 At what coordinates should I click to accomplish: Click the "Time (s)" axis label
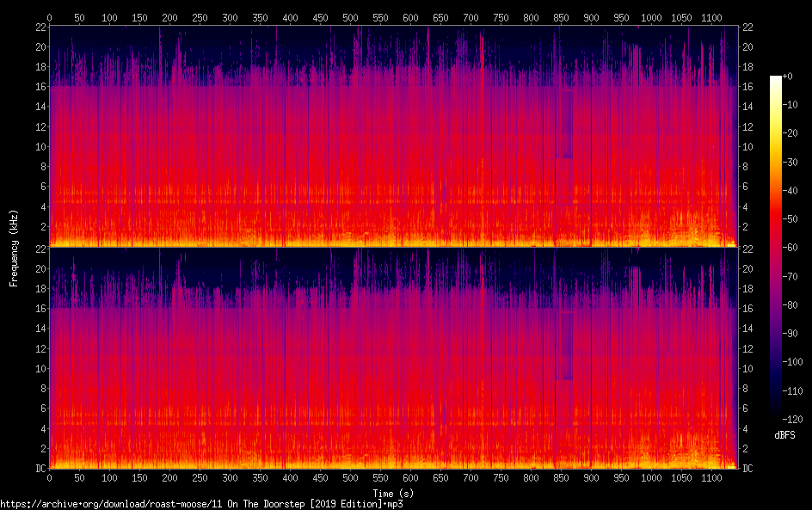pos(394,493)
